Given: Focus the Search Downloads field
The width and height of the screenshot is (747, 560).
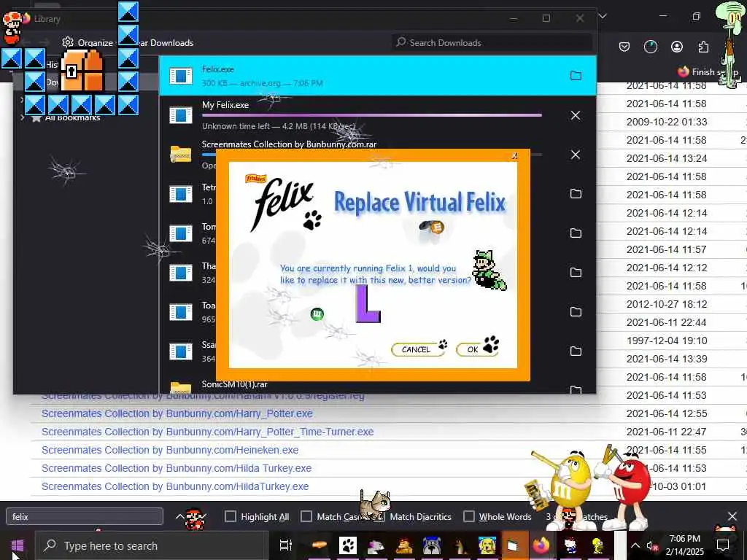Looking at the screenshot, I should (x=492, y=42).
